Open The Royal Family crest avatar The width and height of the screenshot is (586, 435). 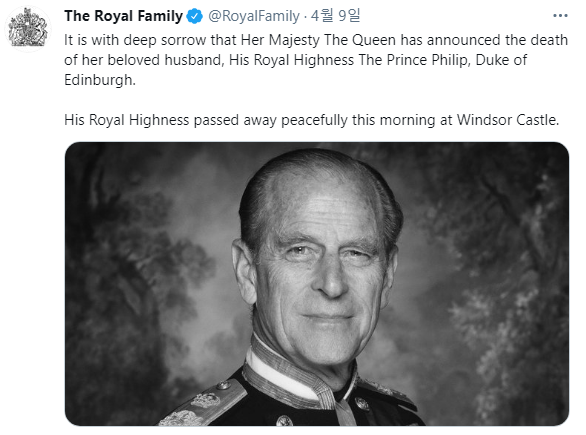pos(28,28)
